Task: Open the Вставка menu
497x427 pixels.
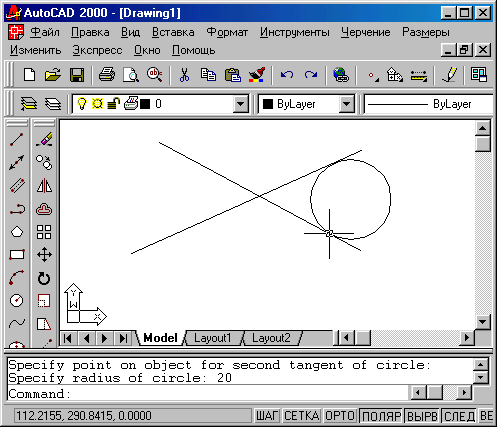Action: (173, 32)
